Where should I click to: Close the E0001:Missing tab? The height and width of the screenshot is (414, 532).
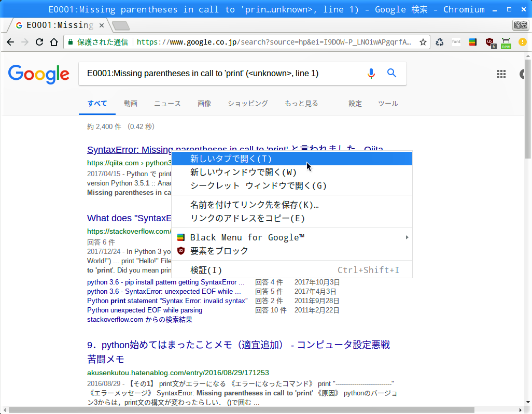[x=102, y=25]
